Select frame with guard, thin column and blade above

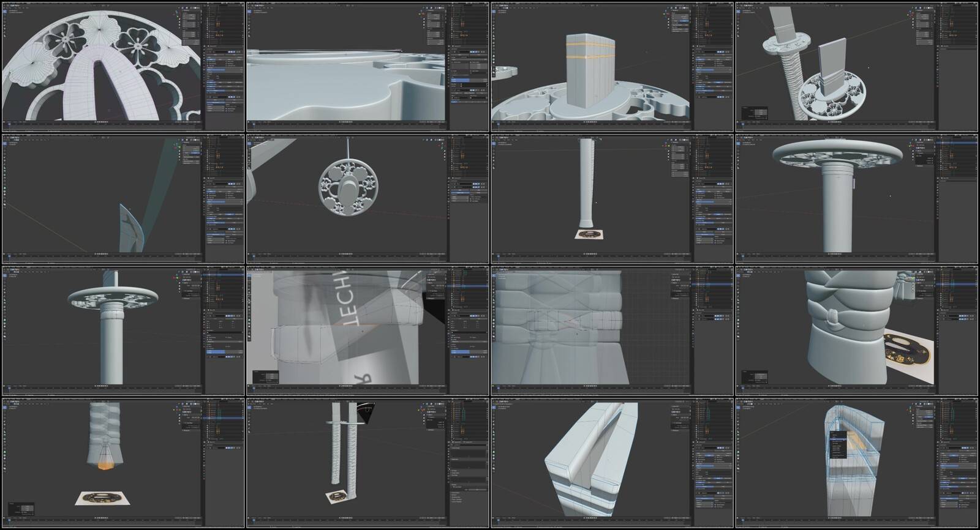(123, 330)
